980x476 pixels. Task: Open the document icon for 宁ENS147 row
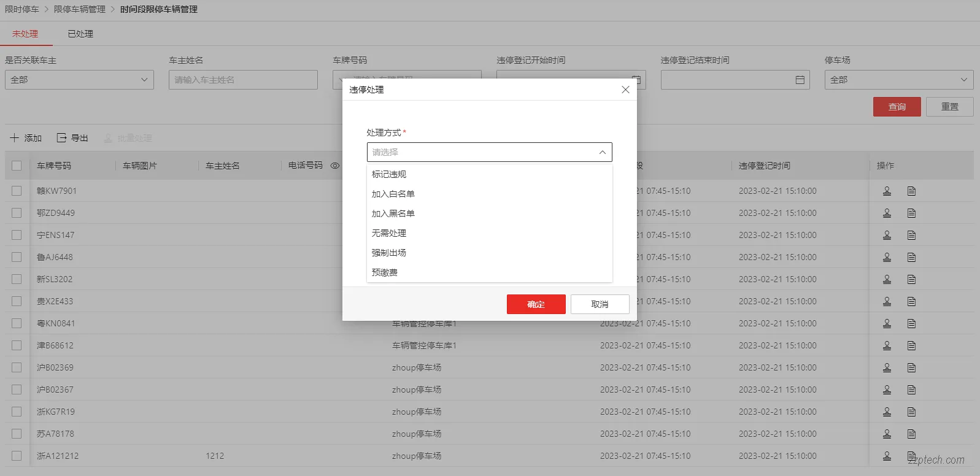[x=911, y=235]
